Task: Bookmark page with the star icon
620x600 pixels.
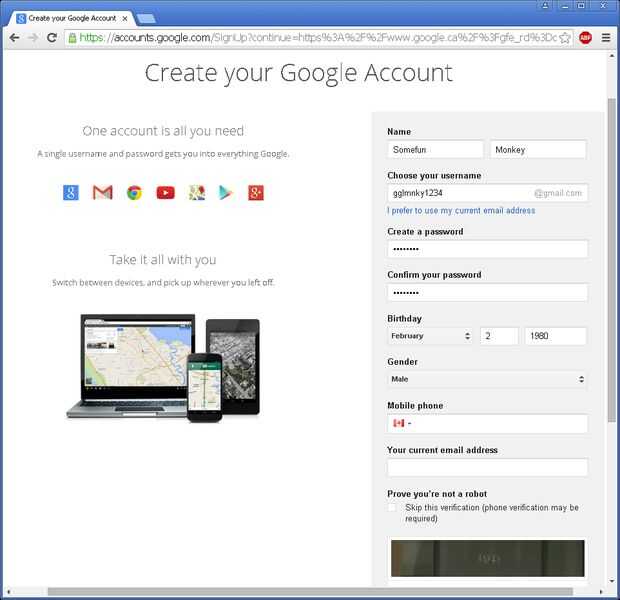Action: [565, 38]
